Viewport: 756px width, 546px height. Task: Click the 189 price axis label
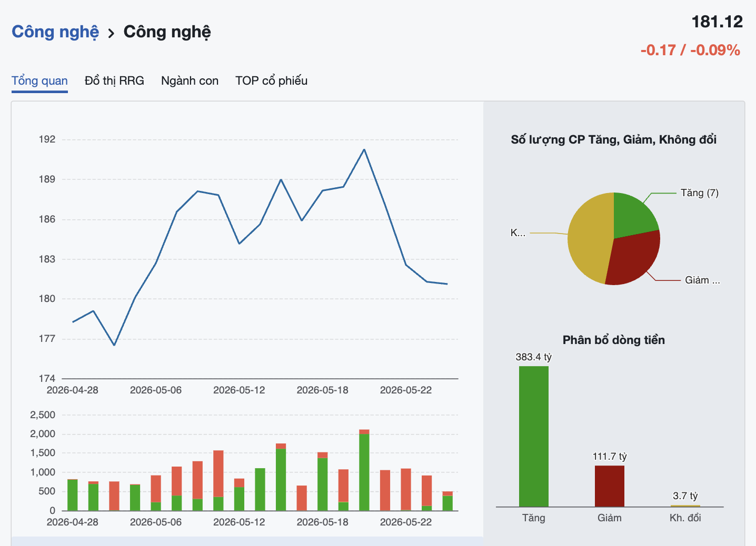47,179
